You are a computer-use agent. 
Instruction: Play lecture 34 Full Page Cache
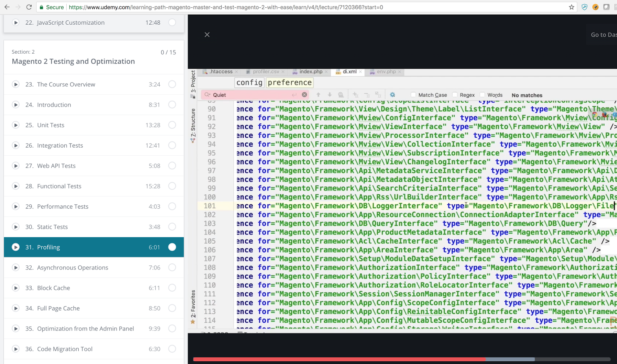15,308
